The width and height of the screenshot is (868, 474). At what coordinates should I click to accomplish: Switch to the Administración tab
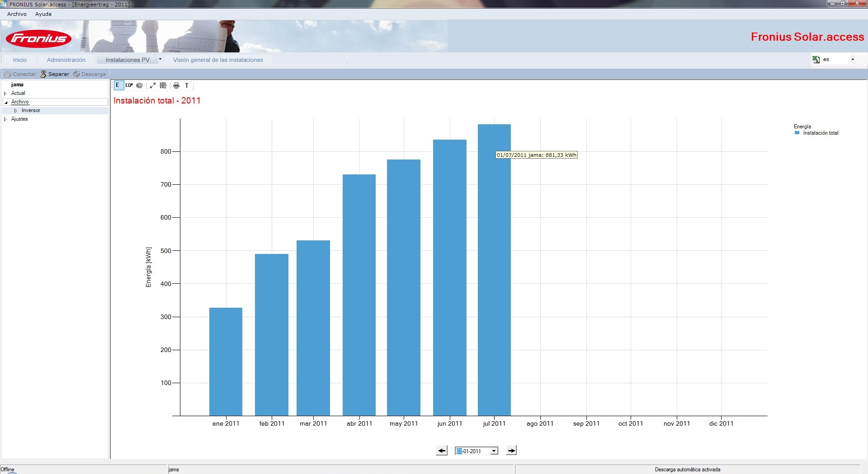[x=66, y=60]
